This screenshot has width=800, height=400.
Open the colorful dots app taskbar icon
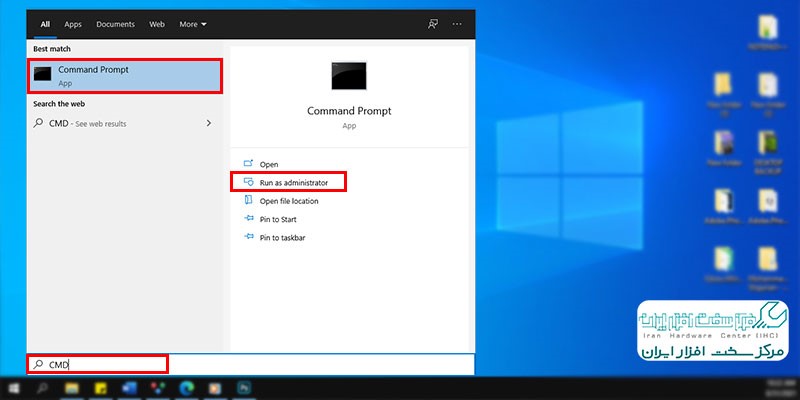158,389
